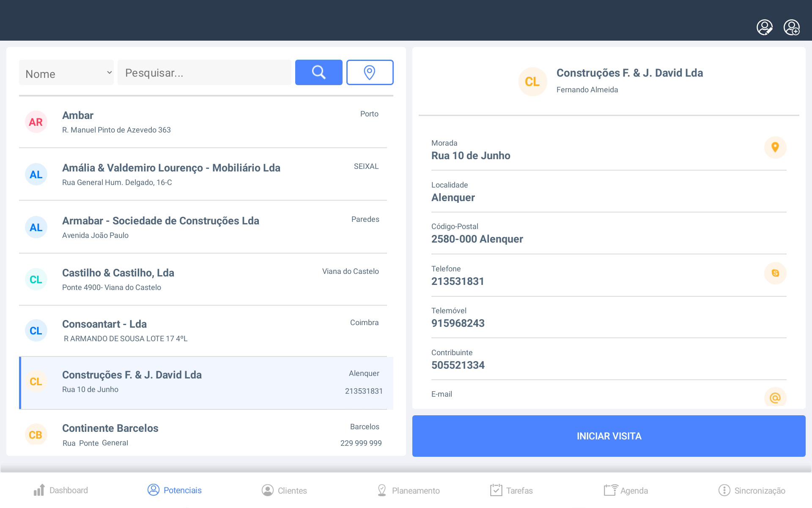This screenshot has width=812, height=508.
Task: Go to Planeamento tab
Action: pos(408,490)
